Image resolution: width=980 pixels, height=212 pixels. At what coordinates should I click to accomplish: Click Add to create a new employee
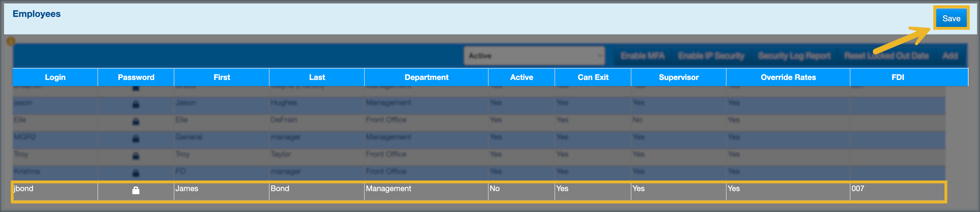coord(950,56)
